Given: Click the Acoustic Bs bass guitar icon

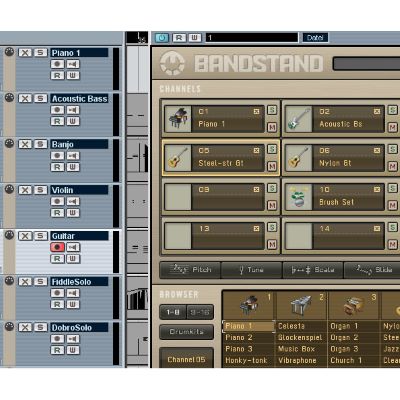Looking at the screenshot, I should click(299, 119).
